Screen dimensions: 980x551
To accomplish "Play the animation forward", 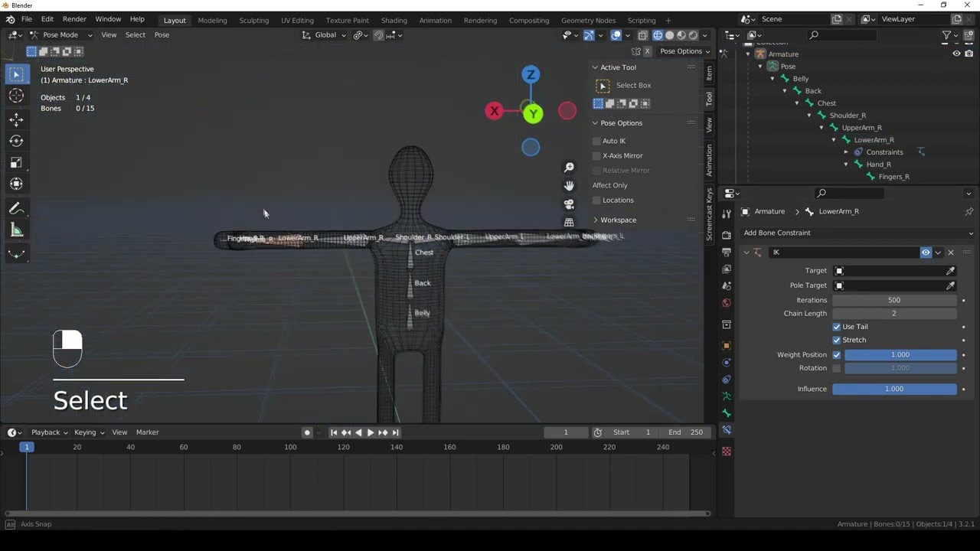I will tap(371, 432).
